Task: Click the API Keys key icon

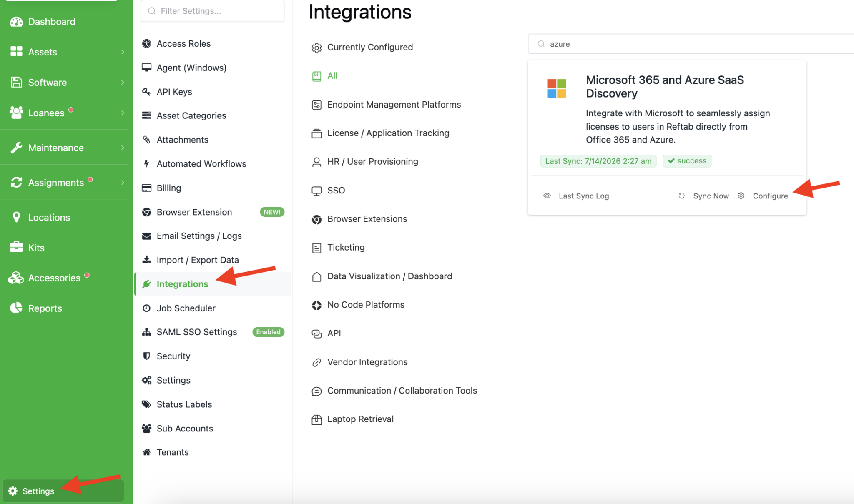Action: [x=146, y=92]
